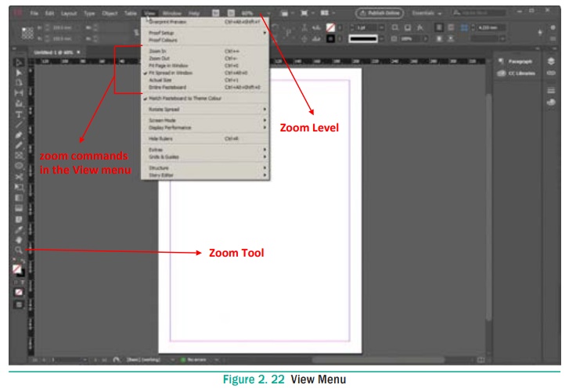Select the Pen tool

[19, 135]
